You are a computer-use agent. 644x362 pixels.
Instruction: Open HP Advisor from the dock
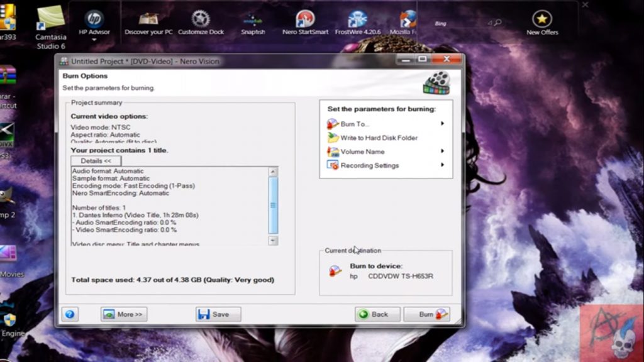[94, 22]
